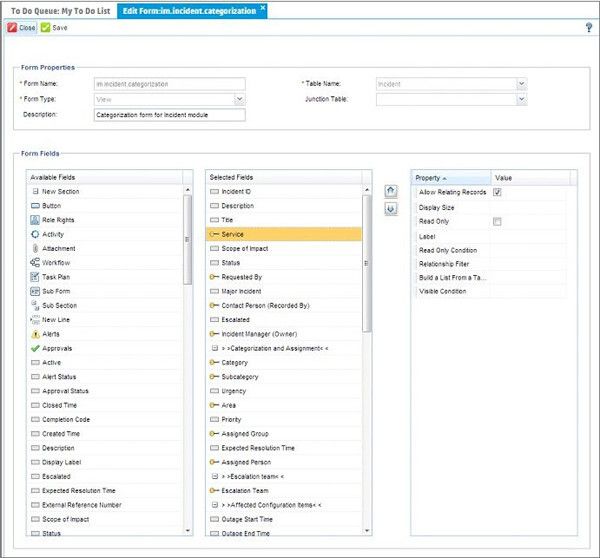Click key icon beside Contact Person (Recorded By)
The width and height of the screenshot is (600, 558).
click(214, 305)
